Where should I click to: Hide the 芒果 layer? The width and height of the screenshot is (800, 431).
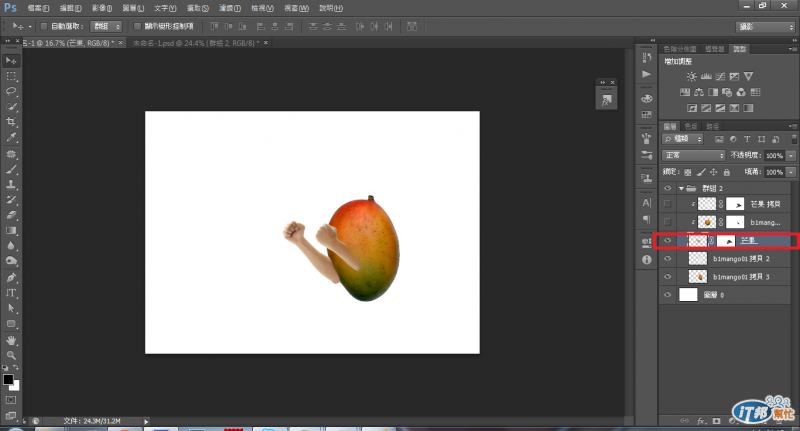coord(667,240)
